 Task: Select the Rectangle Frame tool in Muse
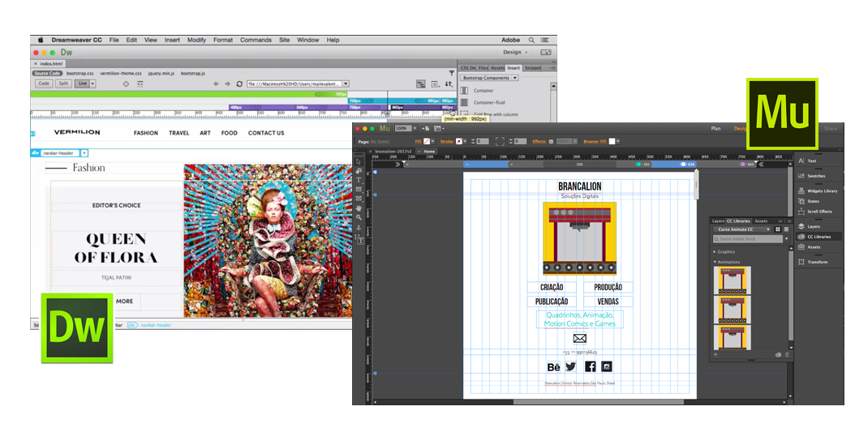point(359,199)
